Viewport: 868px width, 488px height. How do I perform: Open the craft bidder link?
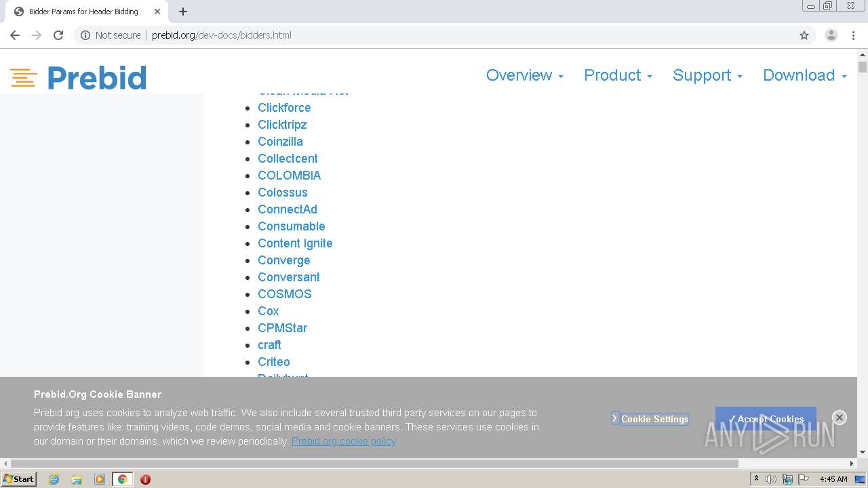[x=269, y=345]
